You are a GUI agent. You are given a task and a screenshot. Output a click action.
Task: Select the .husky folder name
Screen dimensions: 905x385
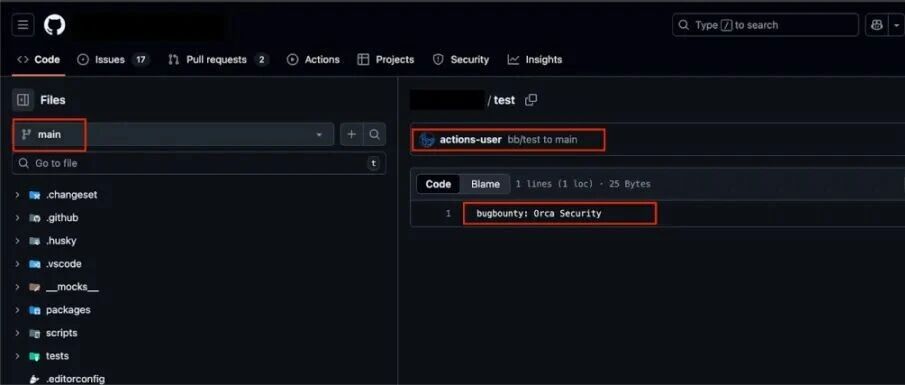[61, 241]
